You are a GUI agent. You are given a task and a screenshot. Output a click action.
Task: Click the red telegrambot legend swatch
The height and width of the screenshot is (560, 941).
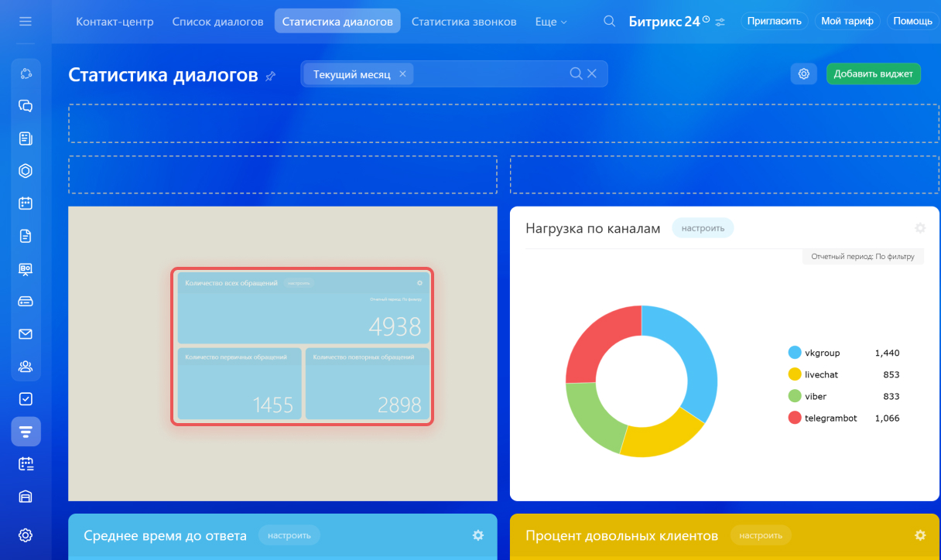795,418
